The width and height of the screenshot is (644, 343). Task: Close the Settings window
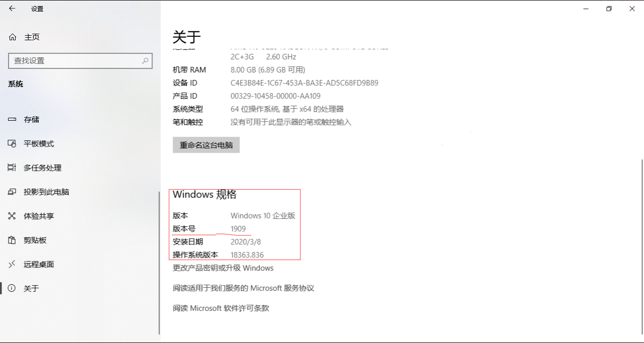click(x=632, y=9)
